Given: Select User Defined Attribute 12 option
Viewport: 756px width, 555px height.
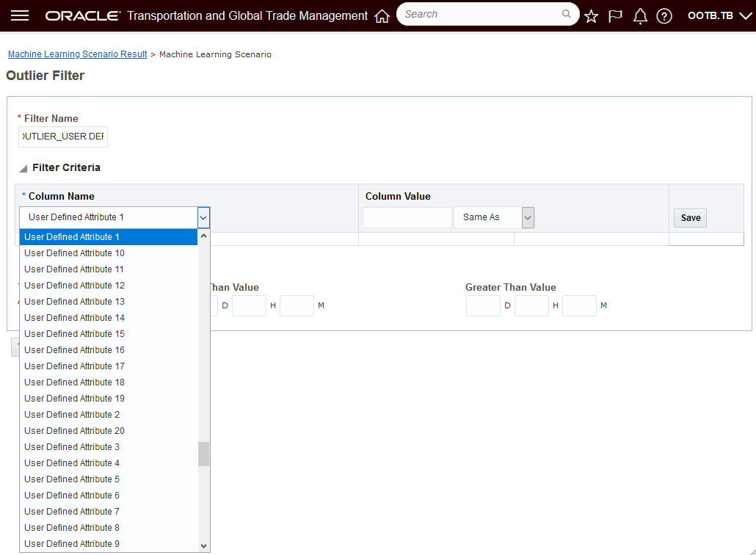Looking at the screenshot, I should click(109, 286).
